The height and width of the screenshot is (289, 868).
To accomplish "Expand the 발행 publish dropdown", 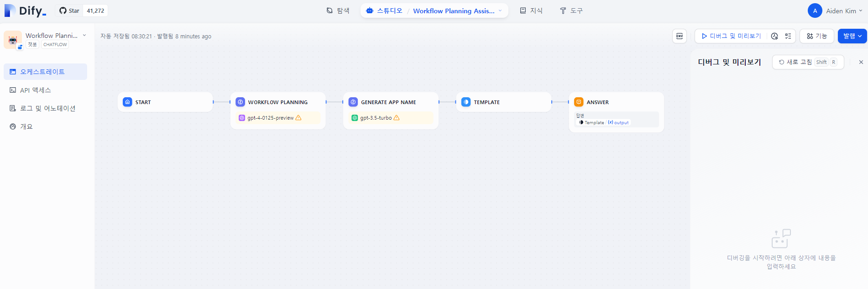I will click(x=852, y=36).
